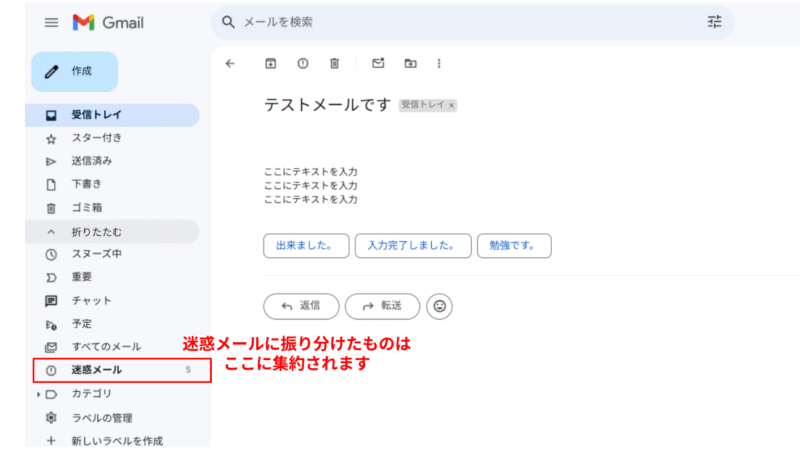Go back with the left arrow

pyautogui.click(x=230, y=63)
